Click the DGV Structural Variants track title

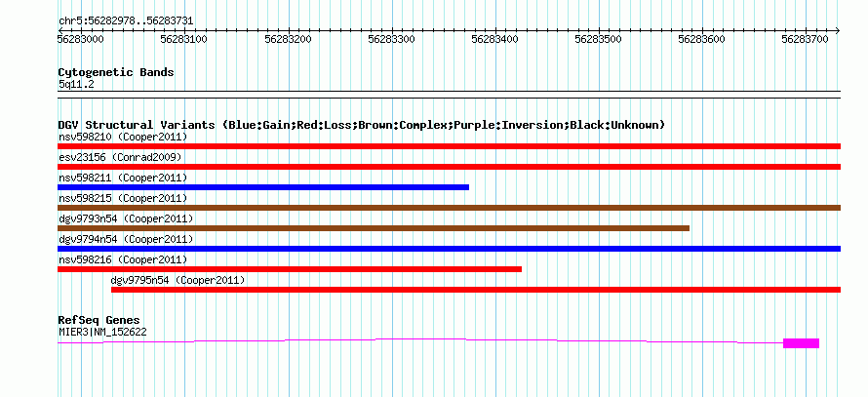(362, 125)
